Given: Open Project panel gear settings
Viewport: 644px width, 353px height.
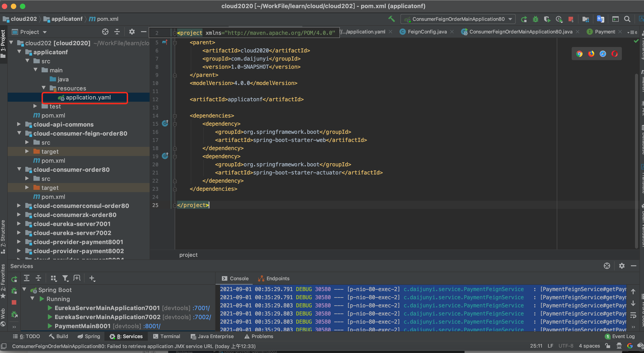Looking at the screenshot, I should click(132, 32).
